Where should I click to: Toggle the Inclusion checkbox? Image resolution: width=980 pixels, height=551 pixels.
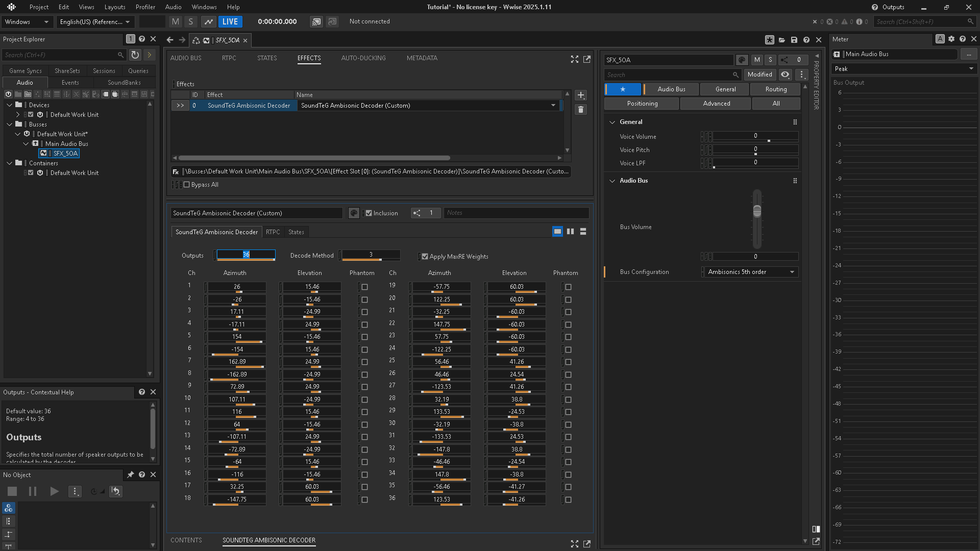pos(369,213)
